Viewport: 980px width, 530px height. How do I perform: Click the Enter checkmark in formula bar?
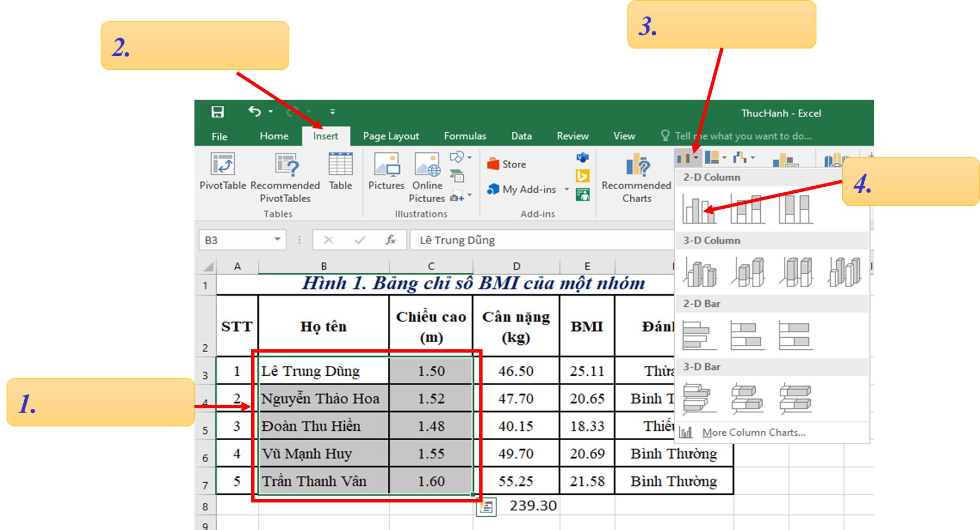(360, 240)
